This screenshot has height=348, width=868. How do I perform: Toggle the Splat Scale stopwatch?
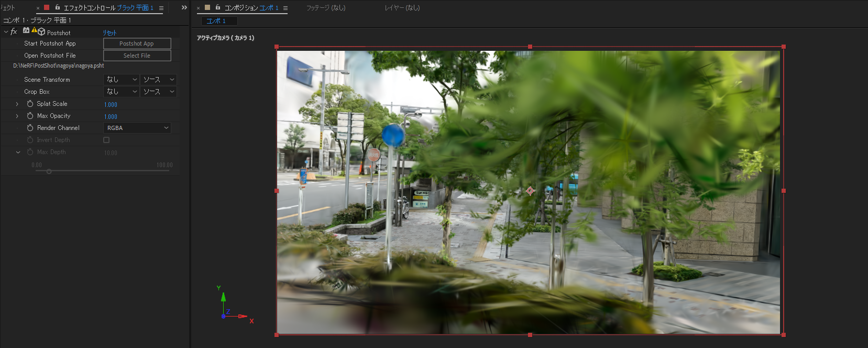(x=30, y=104)
